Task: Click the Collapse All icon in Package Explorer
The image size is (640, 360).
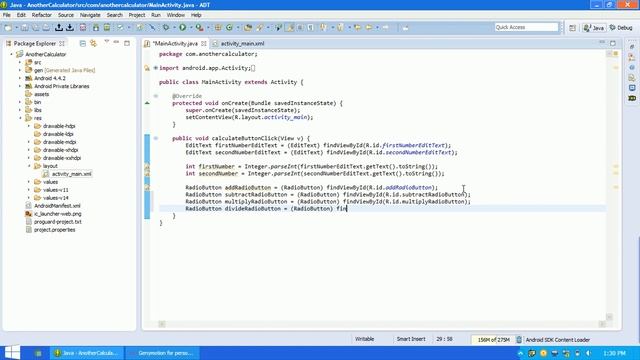Action: click(83, 43)
